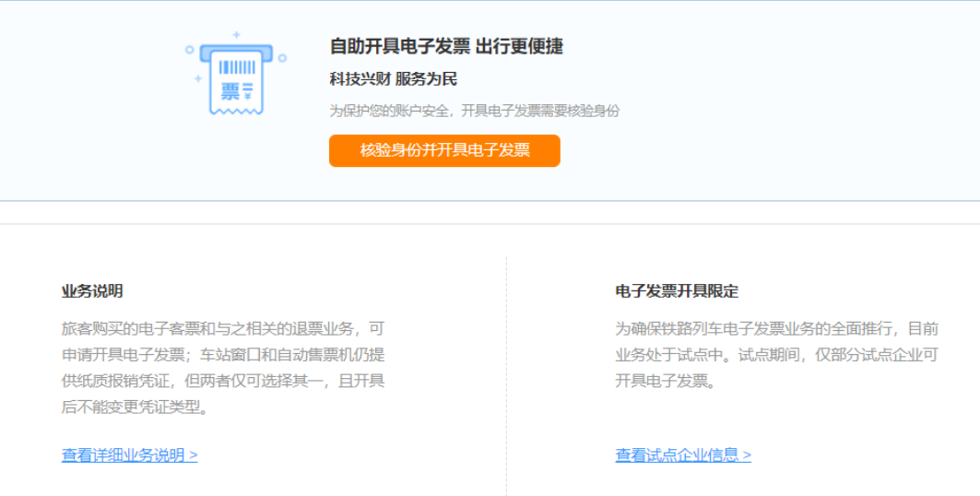Select the heading 自助开具电子发票 出行更便捷
The width and height of the screenshot is (980, 496).
pos(446,46)
